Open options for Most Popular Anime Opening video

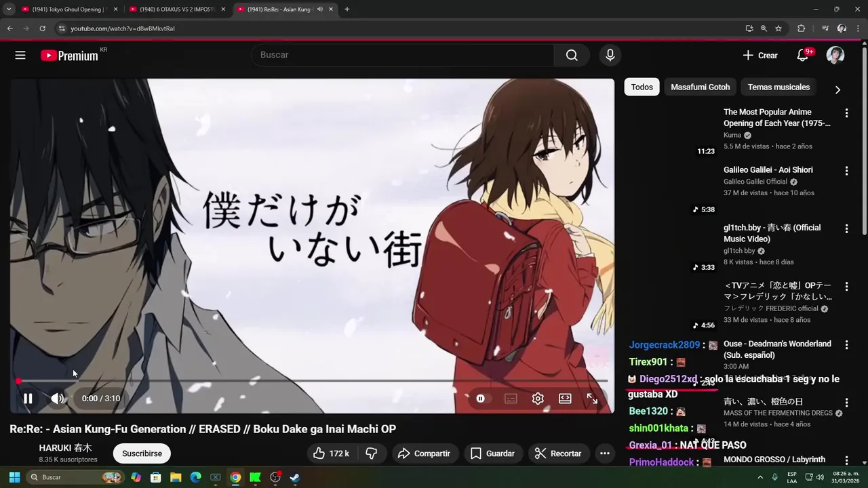point(846,113)
